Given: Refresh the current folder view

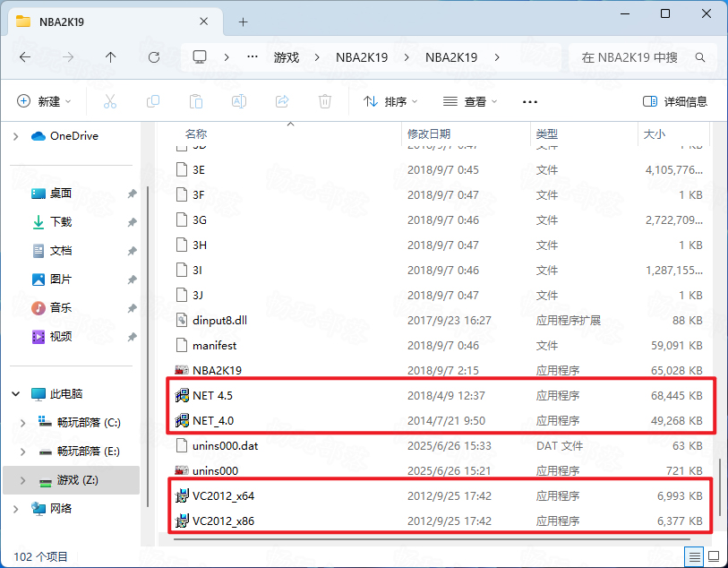Looking at the screenshot, I should click(154, 57).
